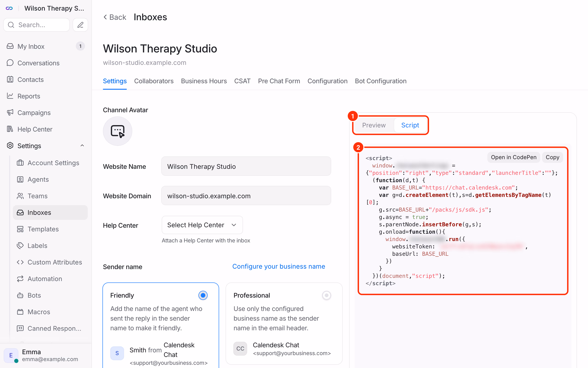Go Back to inbox list
The image size is (588, 368).
[115, 17]
